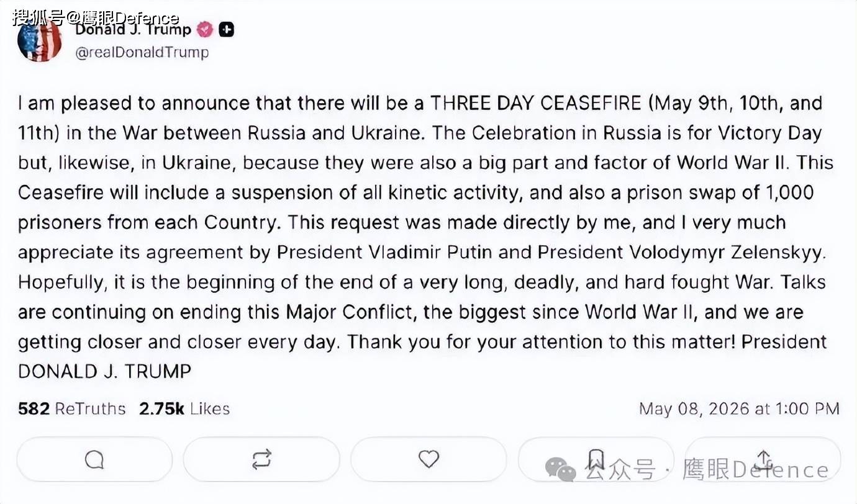Click the Donald J. Trump display name

click(x=133, y=29)
